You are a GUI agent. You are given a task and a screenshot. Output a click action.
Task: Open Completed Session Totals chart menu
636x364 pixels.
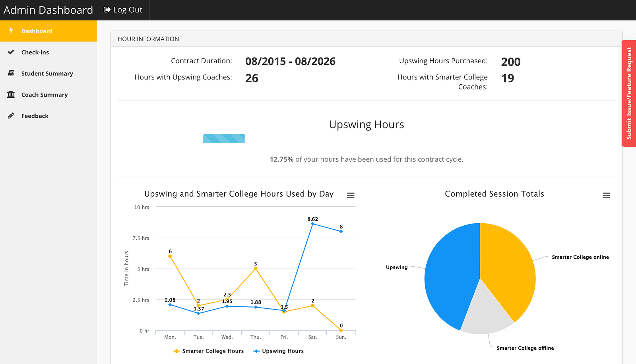pos(606,196)
